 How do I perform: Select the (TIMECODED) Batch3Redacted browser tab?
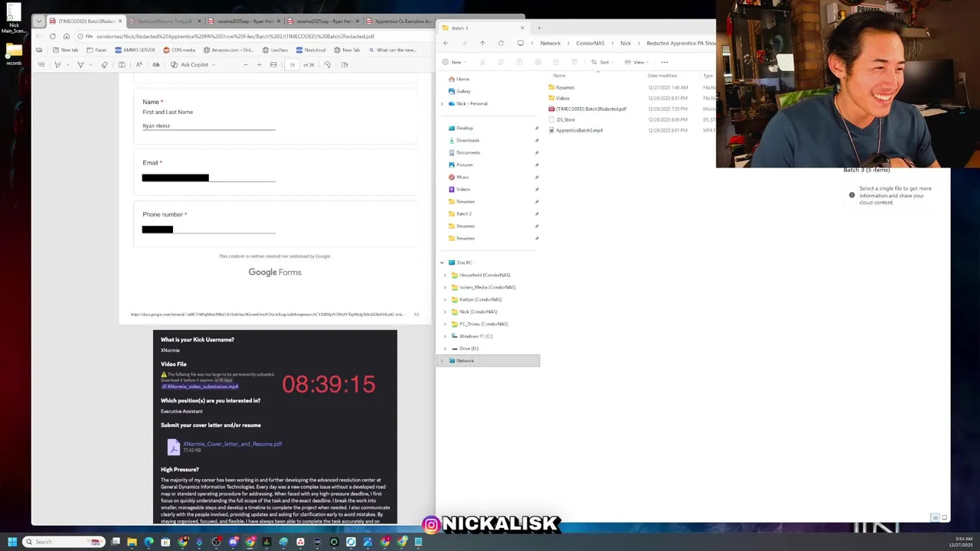coord(86,21)
